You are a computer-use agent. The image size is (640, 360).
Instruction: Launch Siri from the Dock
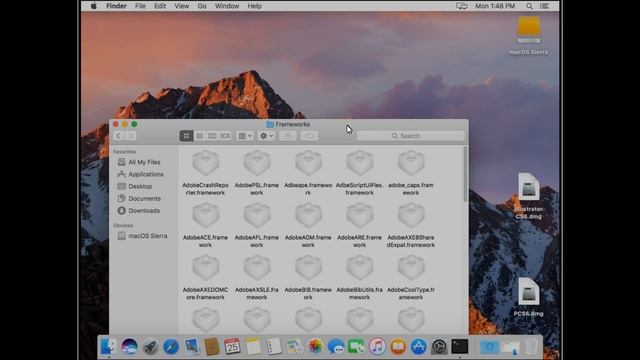tap(129, 347)
